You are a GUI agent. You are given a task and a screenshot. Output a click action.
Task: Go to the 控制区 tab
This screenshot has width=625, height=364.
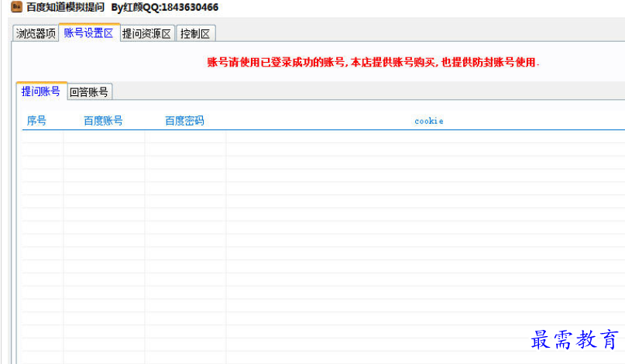(x=195, y=33)
